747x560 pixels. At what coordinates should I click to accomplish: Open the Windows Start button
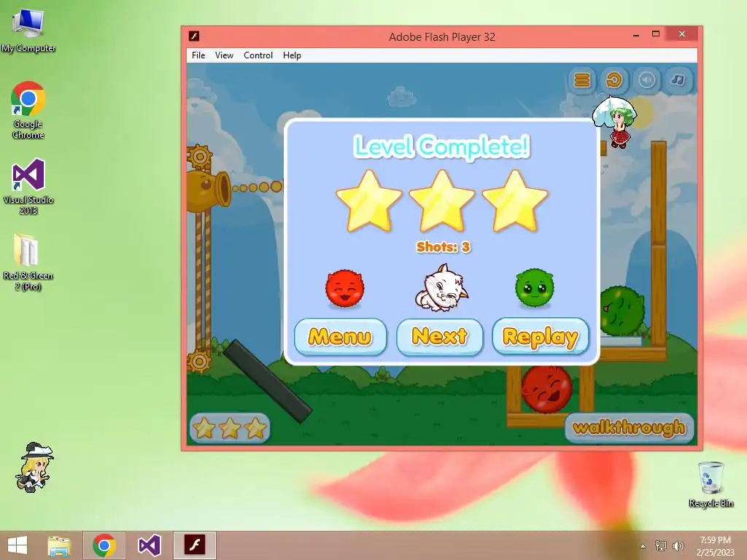point(18,545)
